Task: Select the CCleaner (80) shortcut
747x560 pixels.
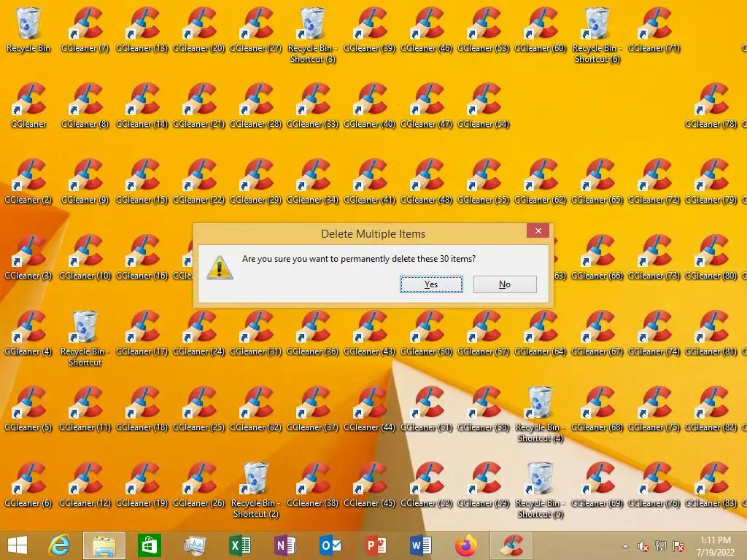Action: (711, 257)
